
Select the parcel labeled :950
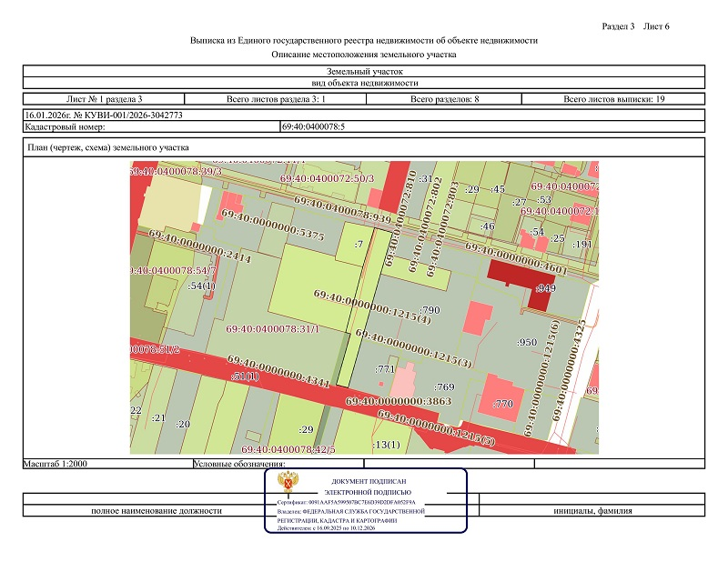pyautogui.click(x=525, y=342)
